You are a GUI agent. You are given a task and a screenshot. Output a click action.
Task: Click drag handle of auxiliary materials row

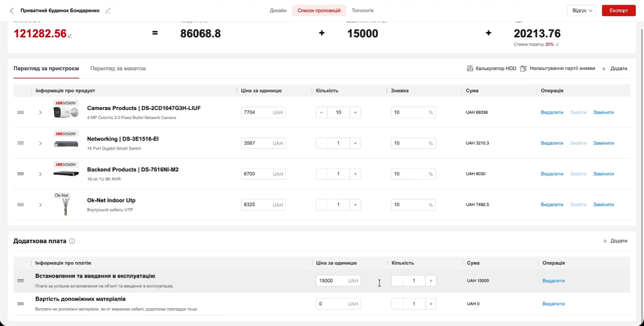(x=20, y=304)
